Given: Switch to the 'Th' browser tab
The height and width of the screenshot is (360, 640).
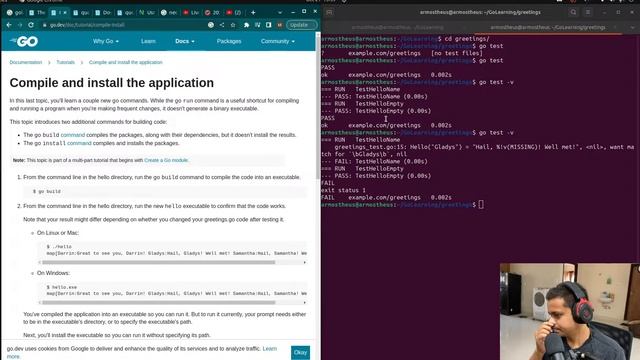Looking at the screenshot, I should click(37, 13).
